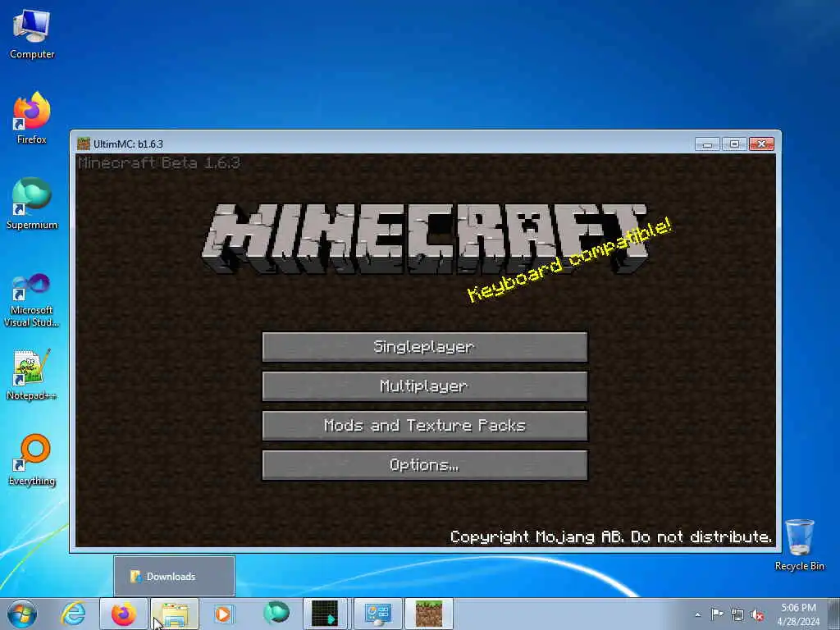Maximize the UltimMC window
The image size is (840, 630).
point(734,144)
